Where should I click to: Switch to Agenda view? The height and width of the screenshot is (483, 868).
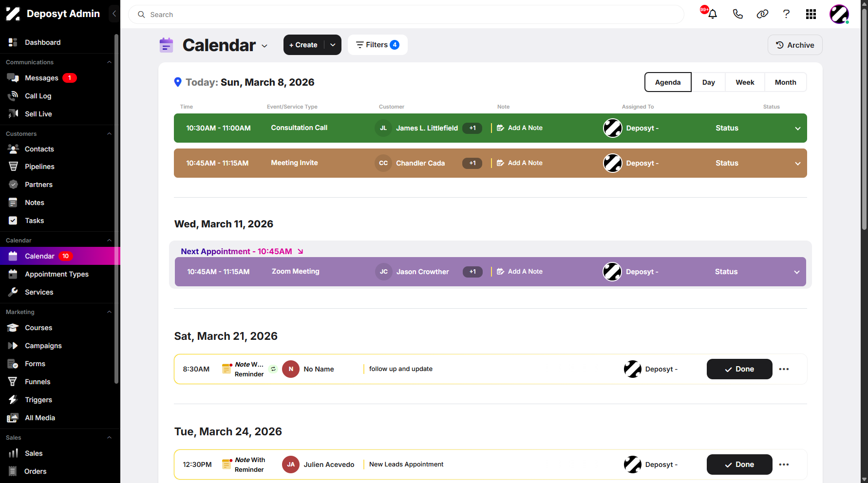coord(668,82)
